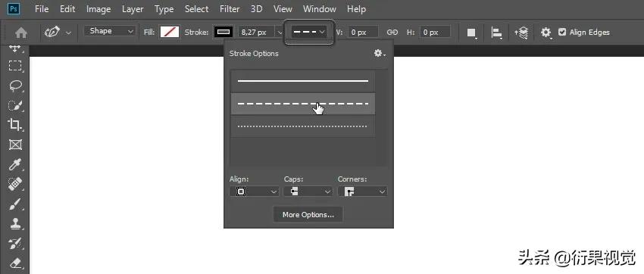Expand the Shape tool mode dropdown
The image size is (644, 274).
110,31
